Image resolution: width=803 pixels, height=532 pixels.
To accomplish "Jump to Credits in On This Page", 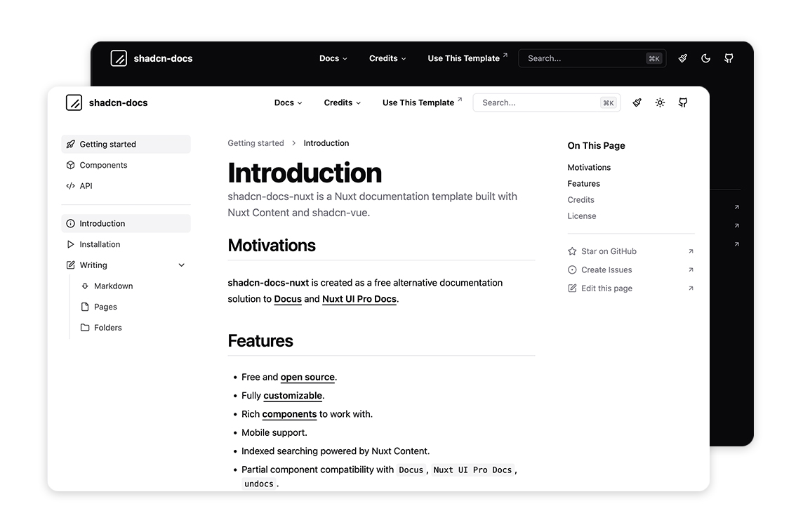I will coord(580,200).
